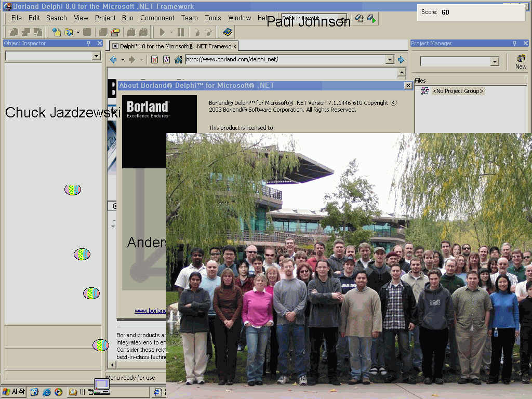Pin the Object Inspector panel
This screenshot has width=532, height=399.
coord(89,43)
